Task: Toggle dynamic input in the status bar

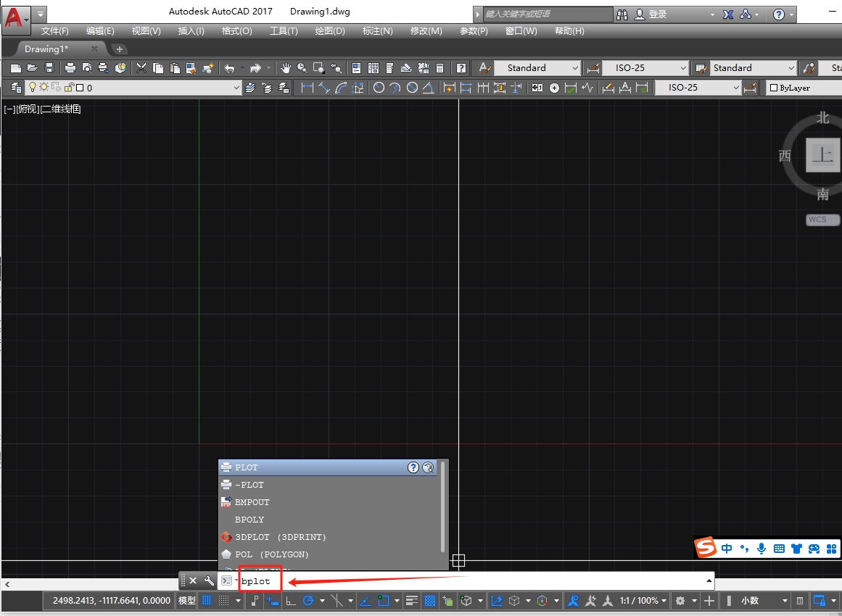Action: pyautogui.click(x=272, y=601)
